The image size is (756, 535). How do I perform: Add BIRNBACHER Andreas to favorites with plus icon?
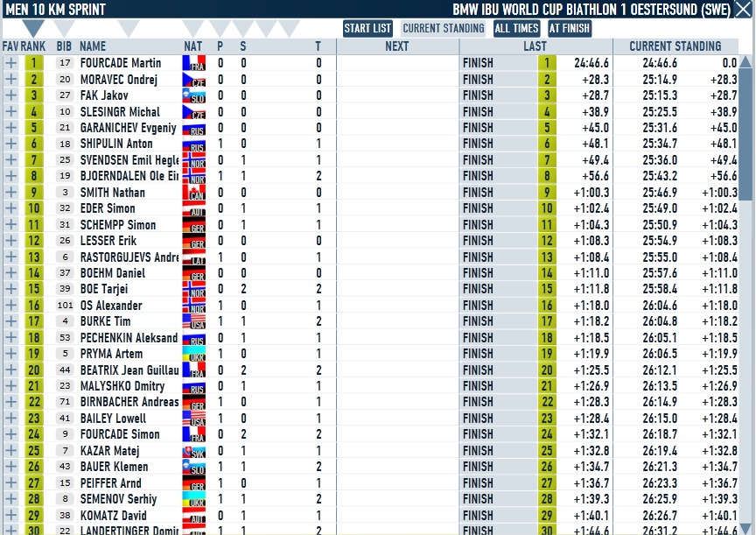point(10,401)
